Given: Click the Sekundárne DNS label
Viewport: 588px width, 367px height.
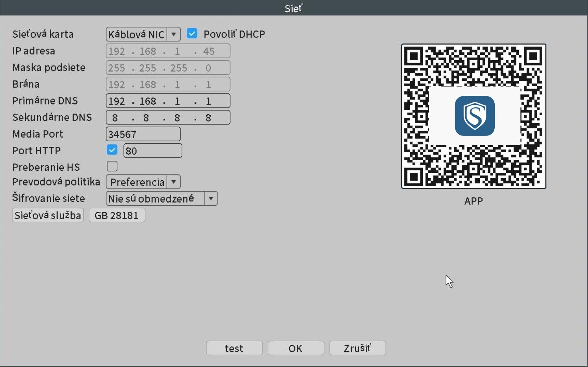Looking at the screenshot, I should point(52,117).
